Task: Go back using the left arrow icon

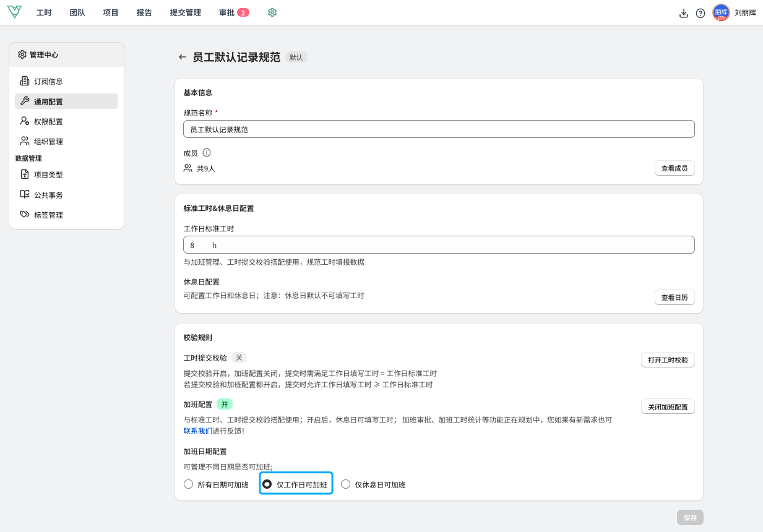Action: 182,57
